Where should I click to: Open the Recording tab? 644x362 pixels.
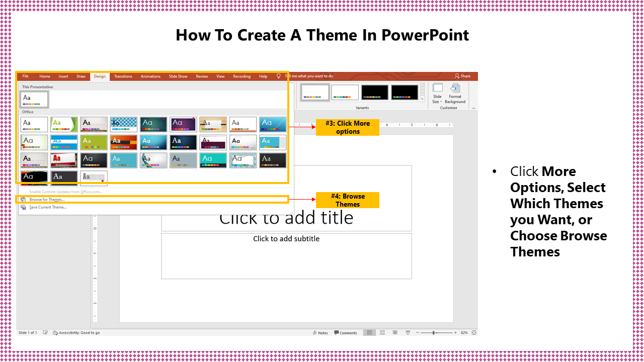(x=242, y=76)
